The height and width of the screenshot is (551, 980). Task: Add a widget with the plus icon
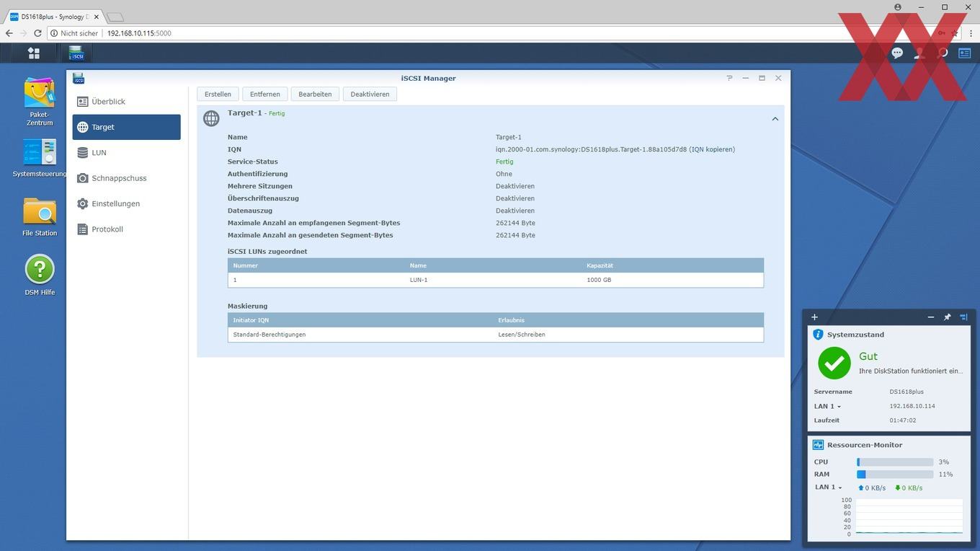pyautogui.click(x=814, y=317)
